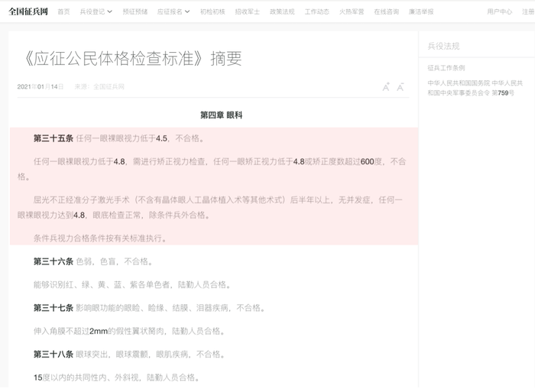Screen dimensions: 535x392
Task: Open 政策法规 navigation item
Action: (282, 11)
